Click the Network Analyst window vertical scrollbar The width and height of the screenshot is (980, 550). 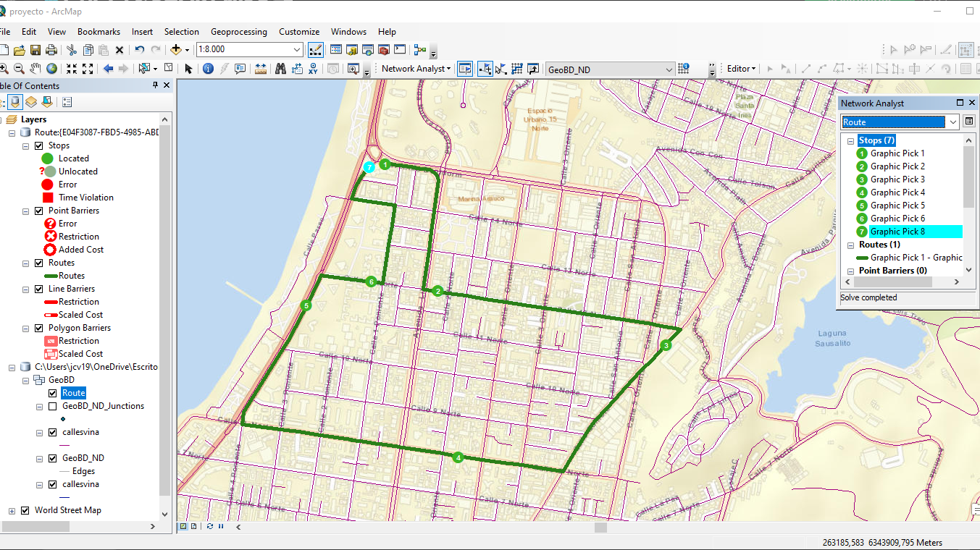(969, 175)
